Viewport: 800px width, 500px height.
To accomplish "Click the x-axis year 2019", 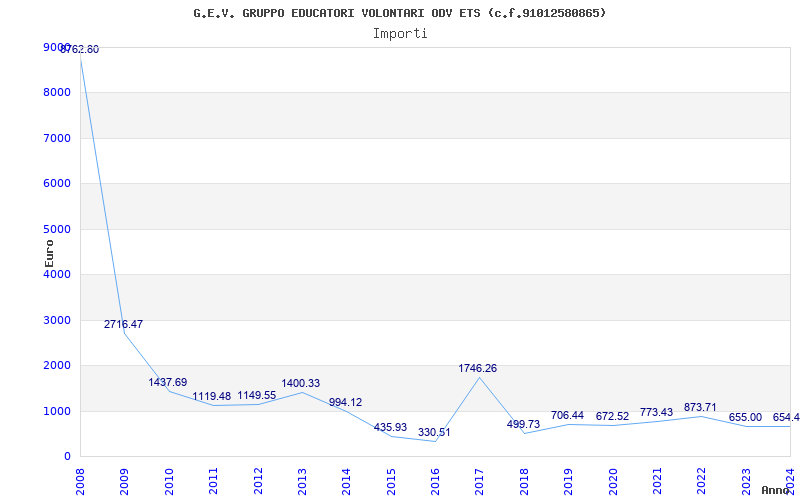I will 568,481.
